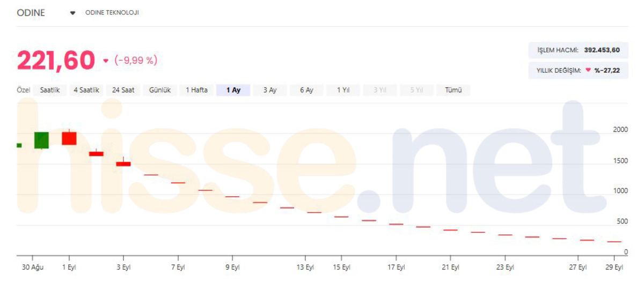Image resolution: width=644 pixels, height=283 pixels.
Task: Click the red down arrow beside price
Action: 106,61
